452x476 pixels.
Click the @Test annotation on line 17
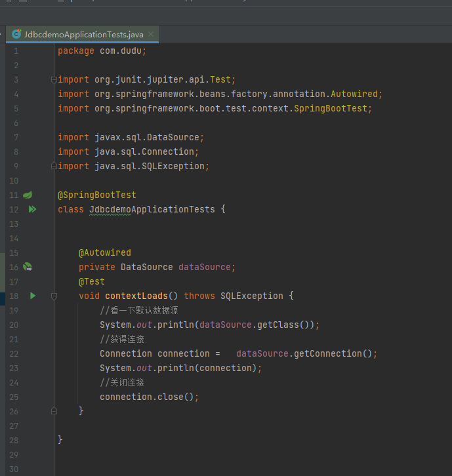pyautogui.click(x=92, y=281)
